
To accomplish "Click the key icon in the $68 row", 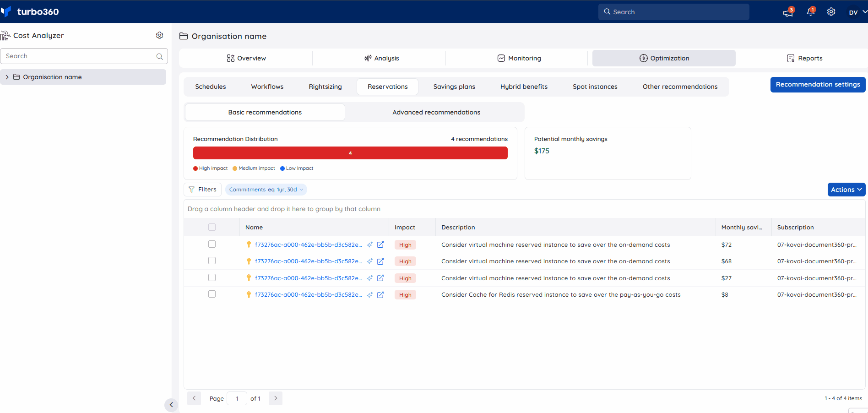I will [x=249, y=261].
